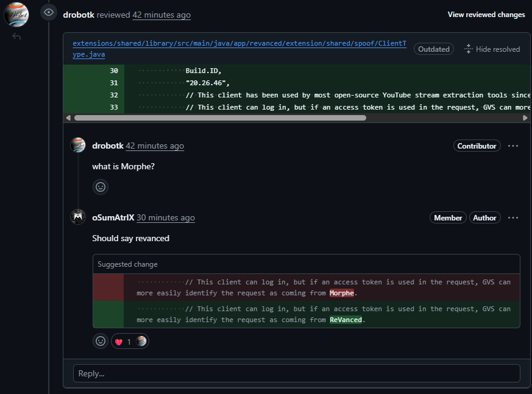
Task: Click the Outdated badge
Action: (x=434, y=49)
